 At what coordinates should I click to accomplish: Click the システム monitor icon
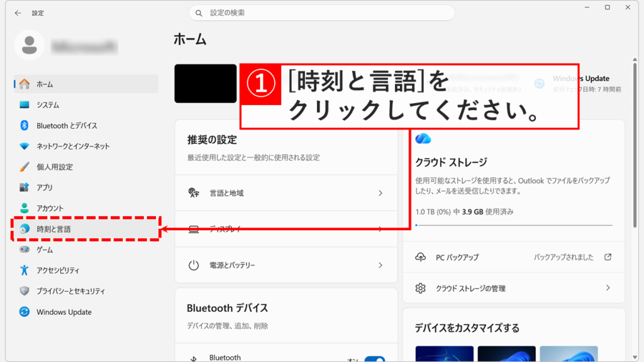25,105
